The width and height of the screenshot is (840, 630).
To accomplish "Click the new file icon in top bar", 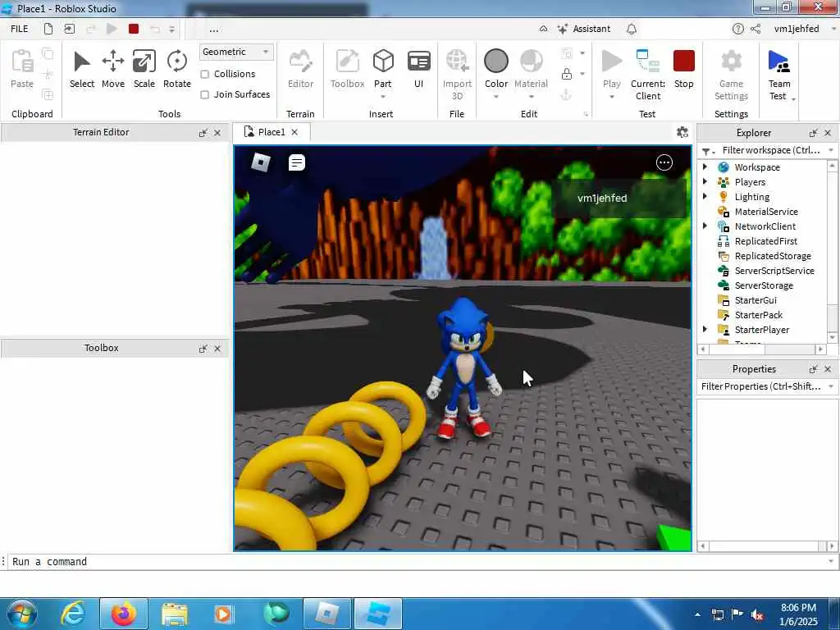I will click(48, 29).
